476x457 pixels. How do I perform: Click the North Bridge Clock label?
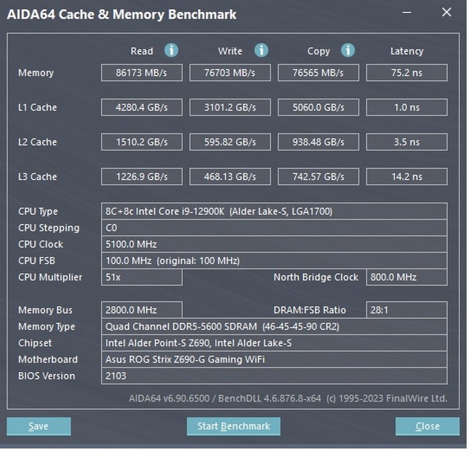point(316,277)
